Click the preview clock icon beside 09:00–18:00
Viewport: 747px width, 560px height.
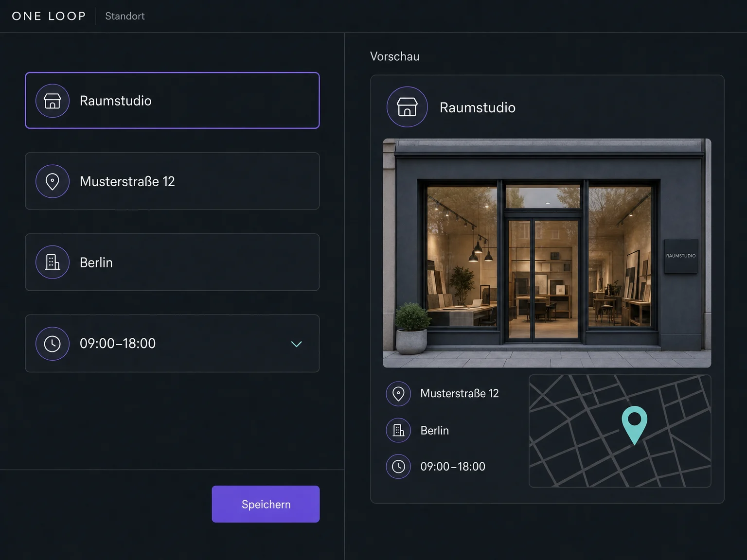click(398, 467)
